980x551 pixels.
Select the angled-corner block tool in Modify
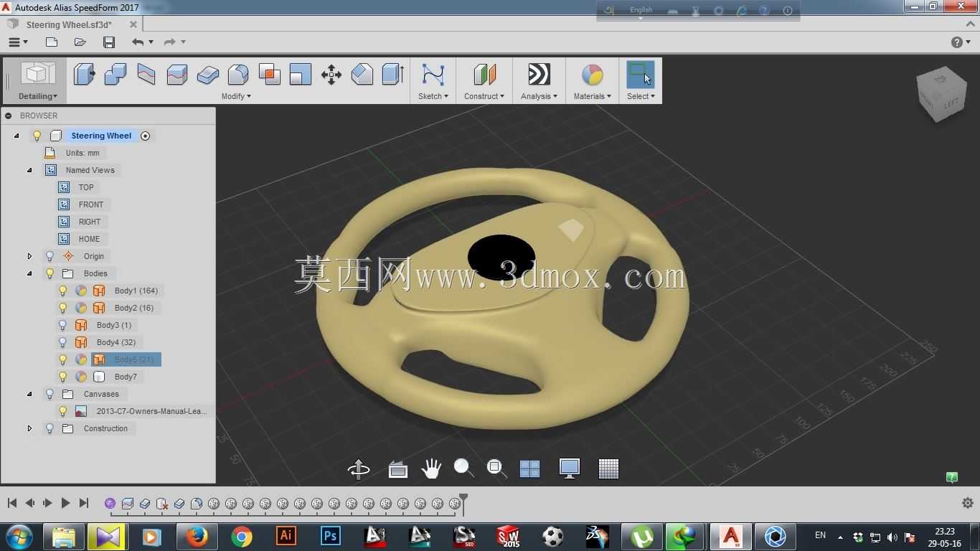pos(362,74)
